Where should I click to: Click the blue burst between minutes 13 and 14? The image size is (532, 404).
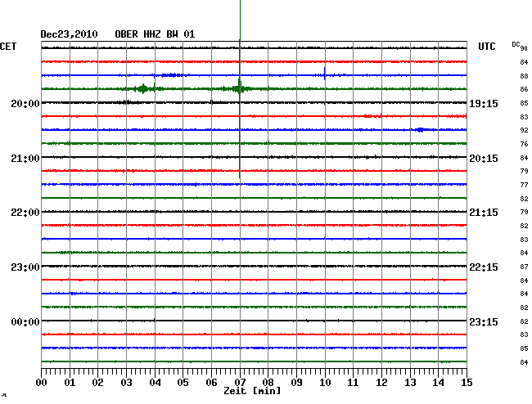421,129
